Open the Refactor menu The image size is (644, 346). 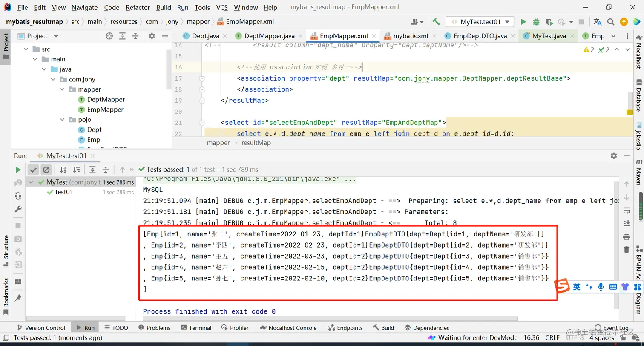click(138, 7)
